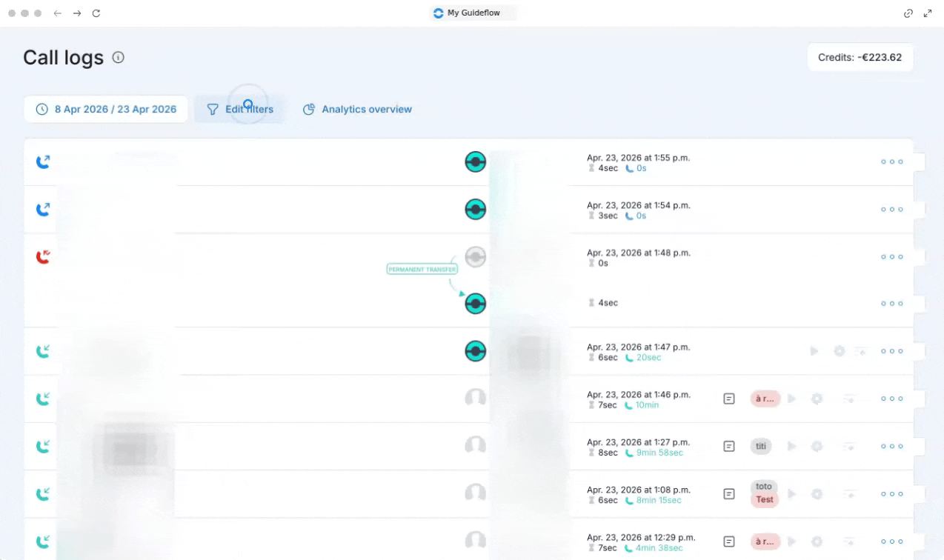Click the outgoing call icon on the 1:54 p.m. row
This screenshot has height=560, width=944.
(x=43, y=210)
